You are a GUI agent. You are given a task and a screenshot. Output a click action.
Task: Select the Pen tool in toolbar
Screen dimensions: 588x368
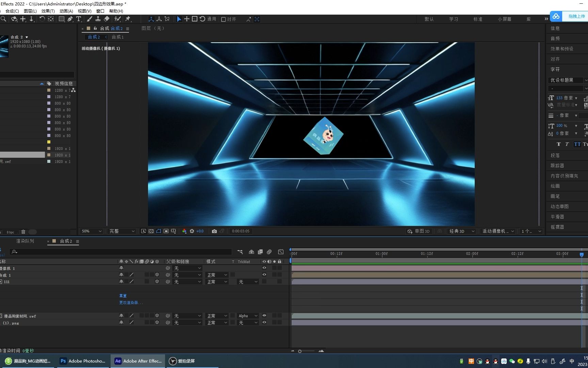[x=70, y=19]
